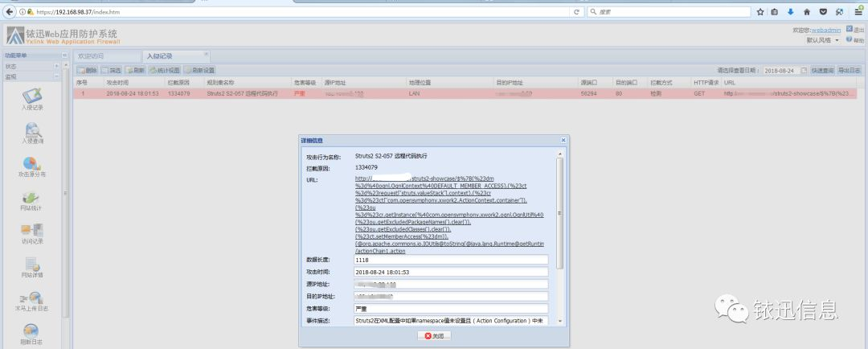Click the Pocket icon in browser toolbar
Viewport: 868px width, 349px height.
click(823, 11)
